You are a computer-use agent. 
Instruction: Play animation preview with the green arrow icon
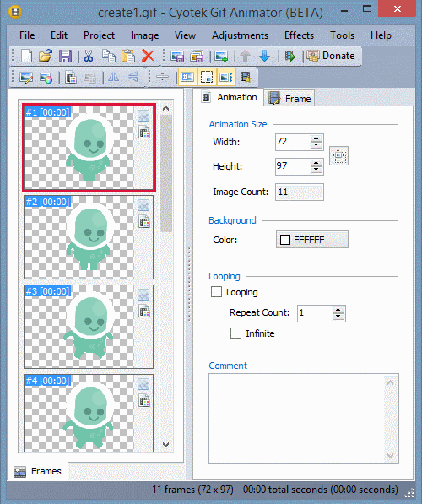pyautogui.click(x=289, y=56)
